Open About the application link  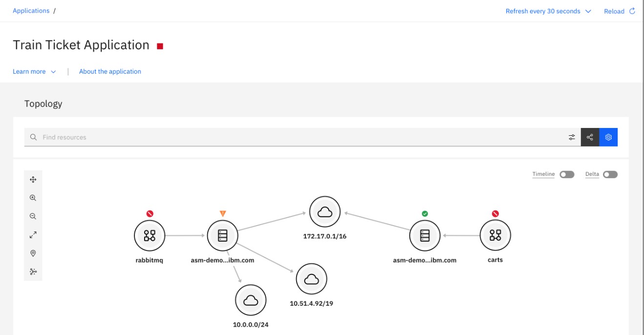click(110, 71)
